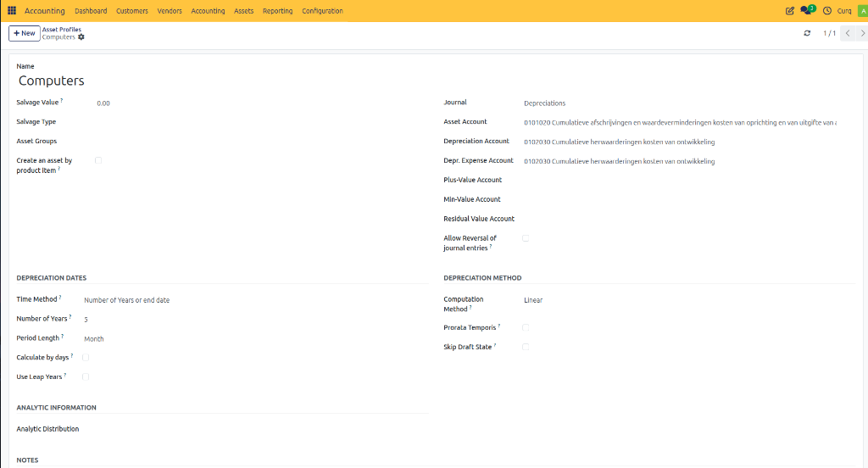This screenshot has height=468, width=868.
Task: Open the Dashboard menu
Action: click(x=91, y=10)
